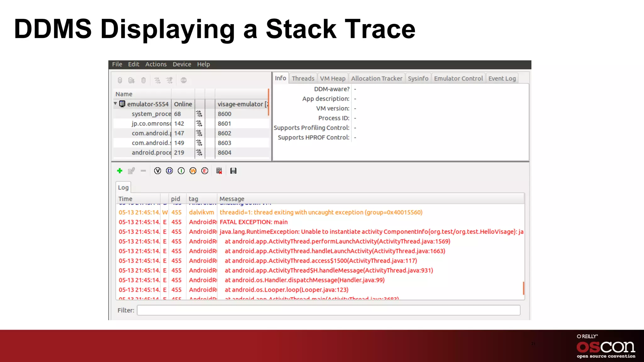Image resolution: width=644 pixels, height=362 pixels.
Task: Select the access$1500 stack trace line
Action: 320,261
